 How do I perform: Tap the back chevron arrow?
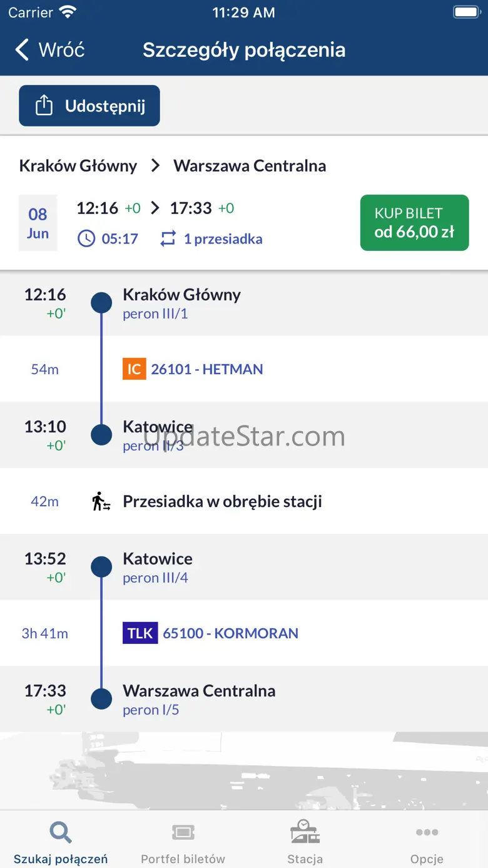pyautogui.click(x=23, y=50)
